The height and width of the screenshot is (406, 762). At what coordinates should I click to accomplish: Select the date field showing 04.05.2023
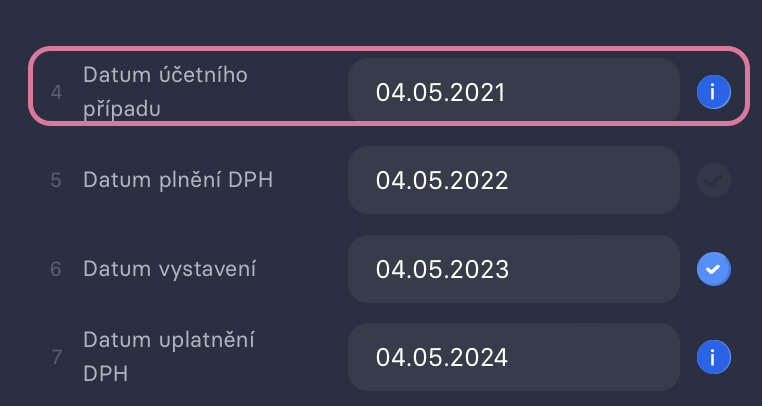point(514,269)
